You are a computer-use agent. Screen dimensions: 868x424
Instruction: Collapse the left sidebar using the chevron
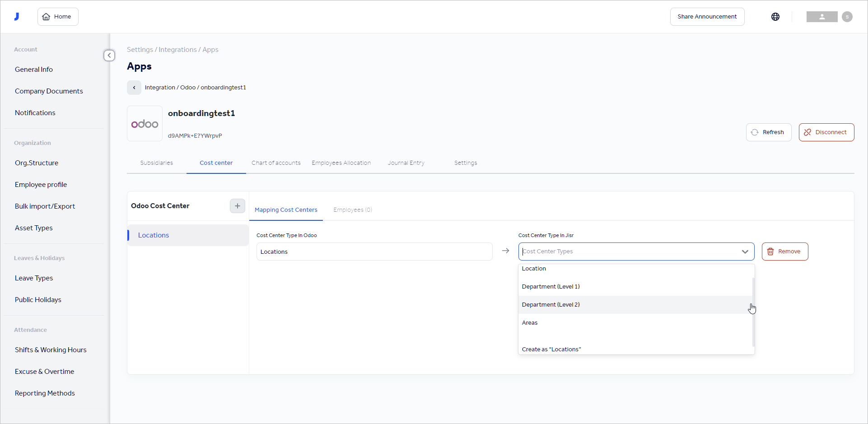(109, 55)
